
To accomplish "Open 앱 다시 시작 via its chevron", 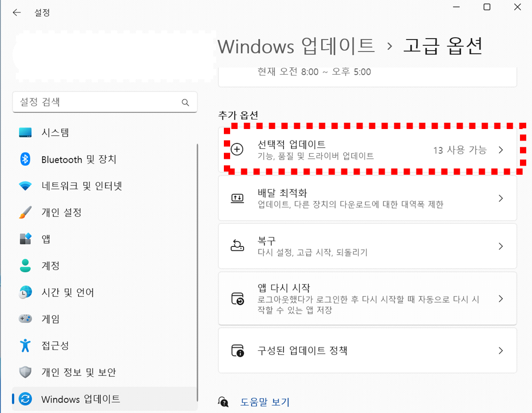I will click(501, 299).
